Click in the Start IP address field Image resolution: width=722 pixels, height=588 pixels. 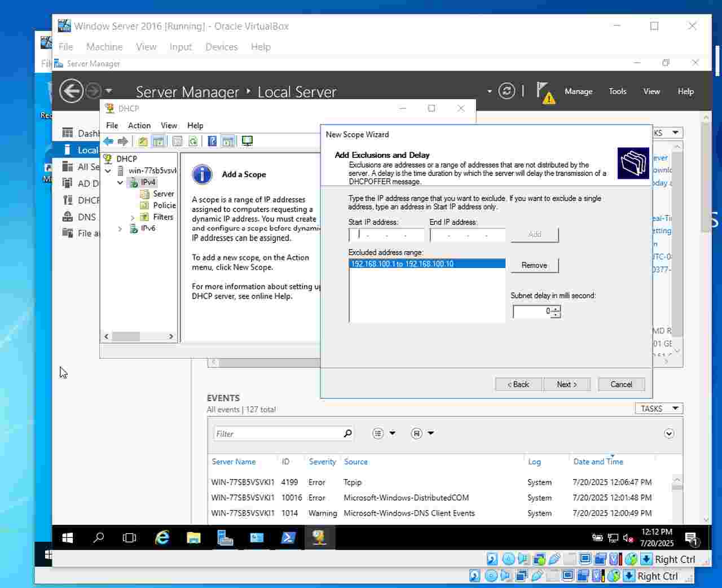pos(386,235)
